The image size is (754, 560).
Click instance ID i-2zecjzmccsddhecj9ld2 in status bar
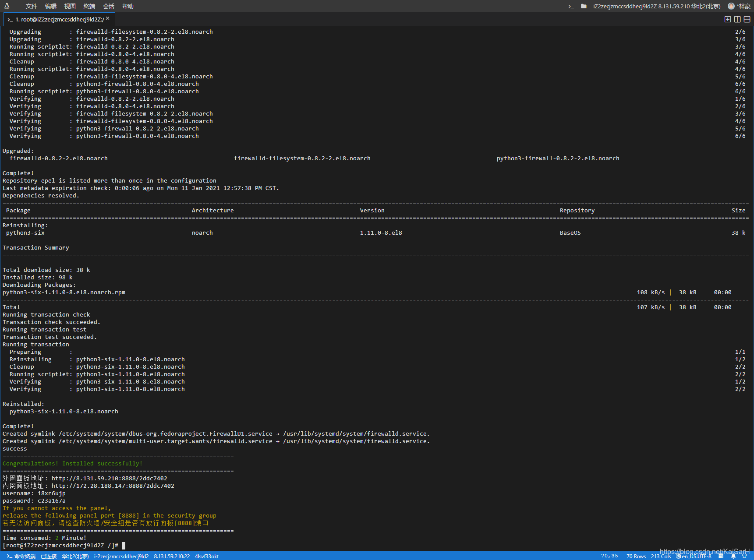point(121,556)
